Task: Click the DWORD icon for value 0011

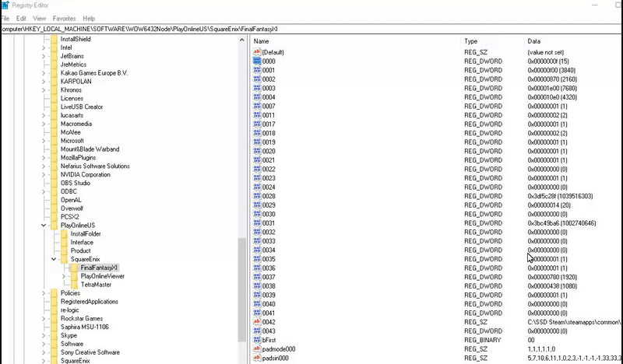Action: [257, 115]
